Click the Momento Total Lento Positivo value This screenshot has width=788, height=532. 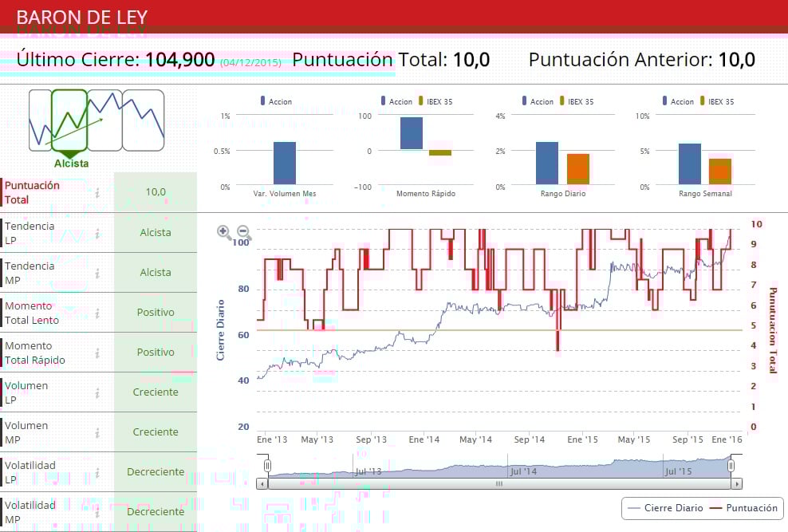[x=156, y=313]
